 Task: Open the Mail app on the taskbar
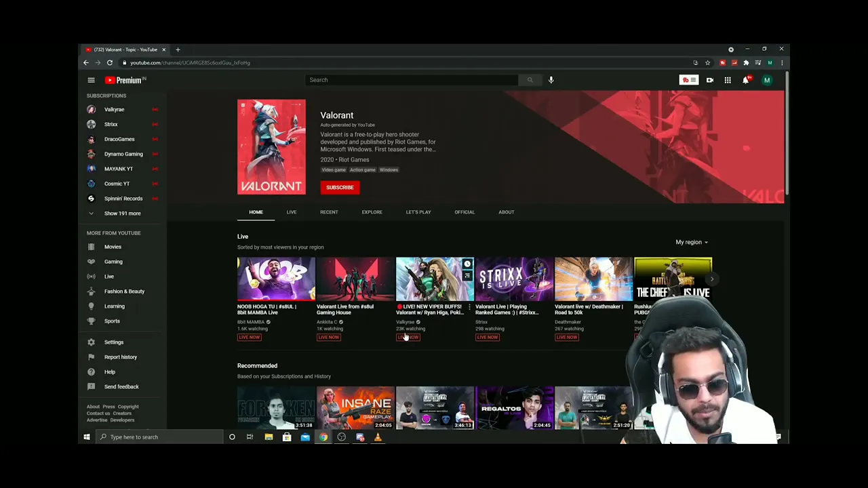pos(305,437)
